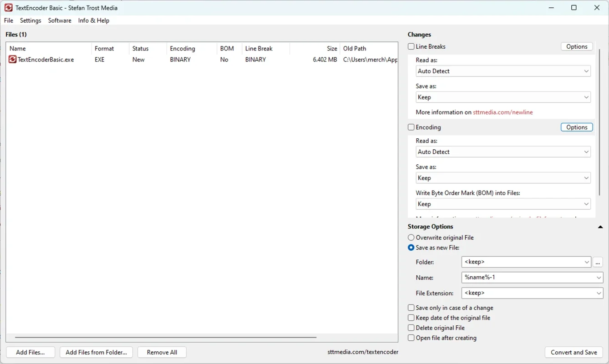609x364 pixels.
Task: Open Line Breaks Save as dropdown
Action: click(x=503, y=97)
